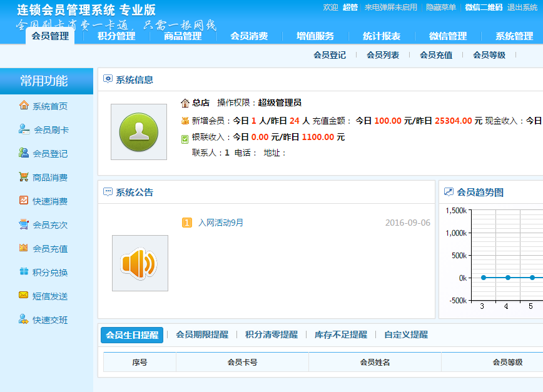Open the 商品管理 main tab

pos(183,36)
